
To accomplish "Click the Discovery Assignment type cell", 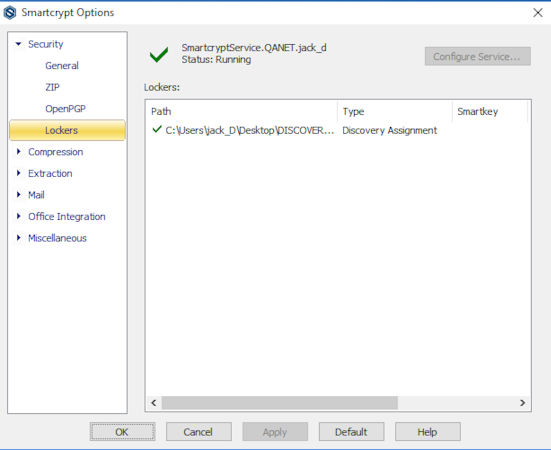I will click(390, 130).
